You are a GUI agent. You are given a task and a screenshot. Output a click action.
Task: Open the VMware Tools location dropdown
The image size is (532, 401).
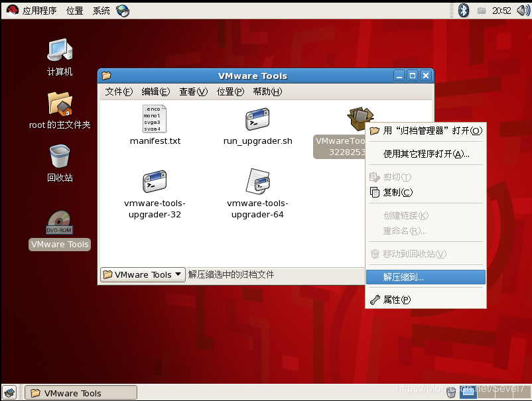pyautogui.click(x=143, y=274)
